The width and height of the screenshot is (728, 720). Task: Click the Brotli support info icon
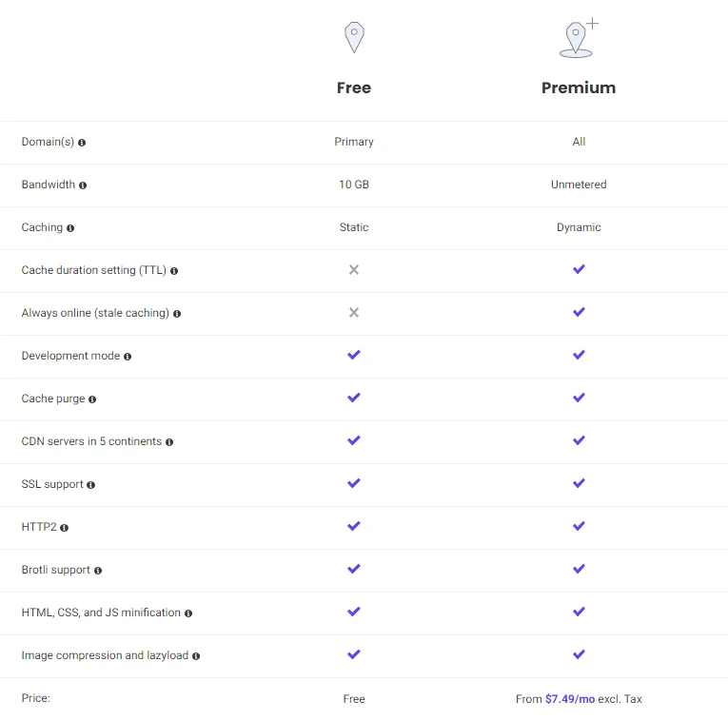98,571
